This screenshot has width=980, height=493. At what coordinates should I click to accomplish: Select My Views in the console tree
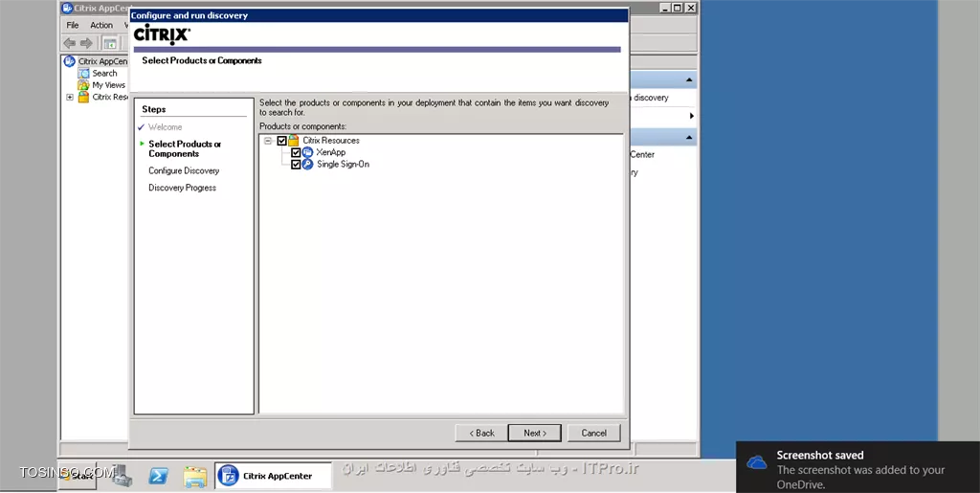coord(109,85)
